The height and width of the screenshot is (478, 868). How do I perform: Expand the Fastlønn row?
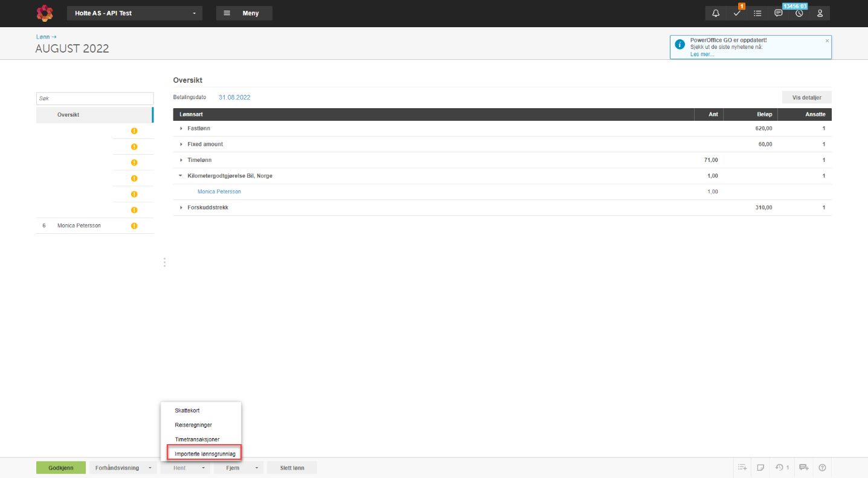pos(181,129)
